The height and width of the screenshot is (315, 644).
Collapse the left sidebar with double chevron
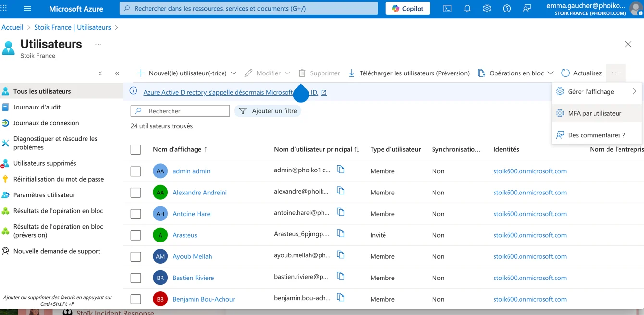[x=117, y=73]
